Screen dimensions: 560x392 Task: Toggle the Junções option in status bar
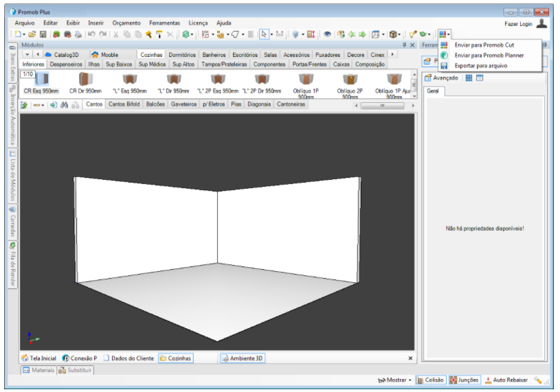(464, 380)
